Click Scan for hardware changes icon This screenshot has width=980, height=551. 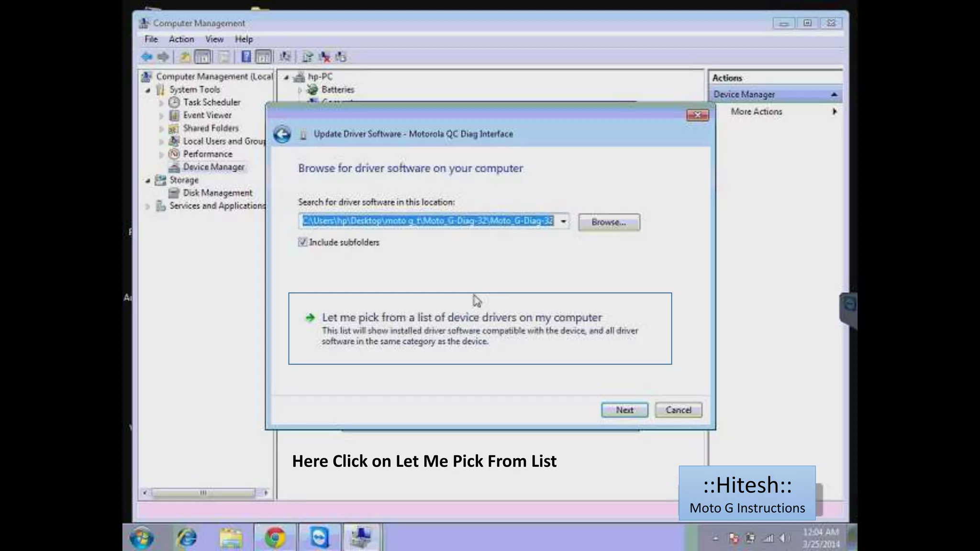click(285, 57)
